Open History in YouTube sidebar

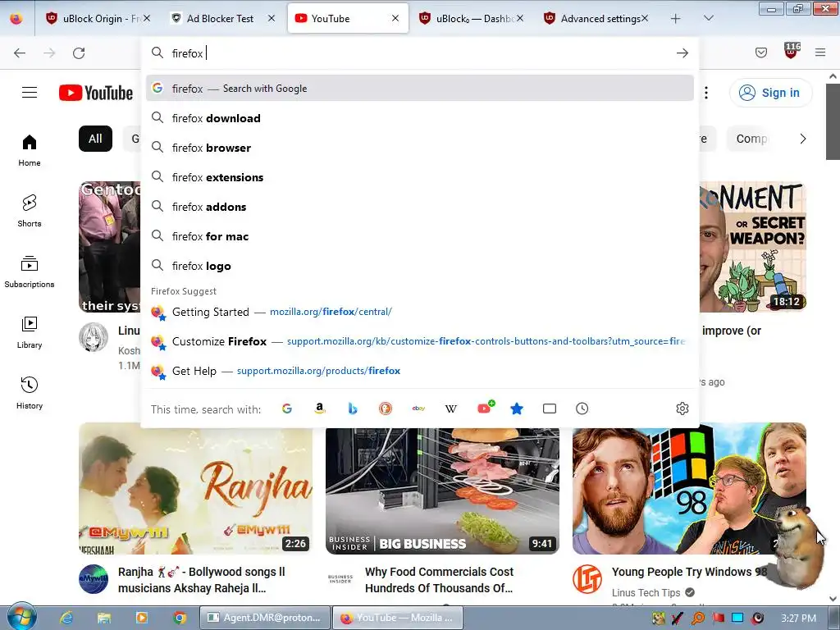click(30, 393)
